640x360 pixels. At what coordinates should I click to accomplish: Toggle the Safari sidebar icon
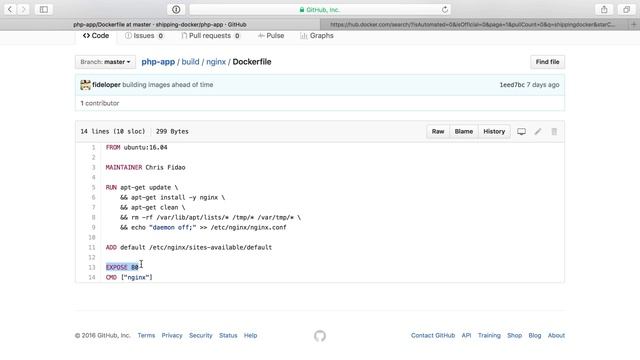[44, 9]
